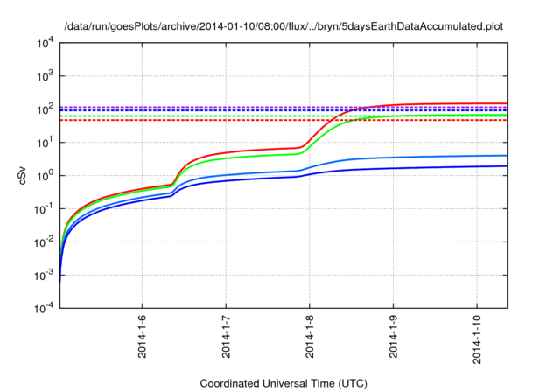The image size is (560, 392).
Task: Click the Coordinated Universal Time (UTC) axis label
Action: (x=283, y=383)
